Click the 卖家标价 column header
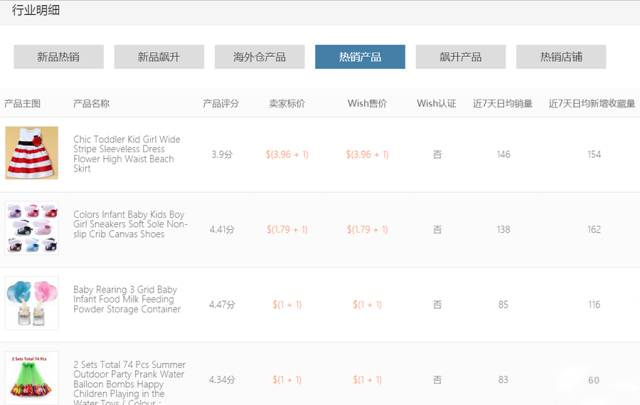 pos(287,104)
